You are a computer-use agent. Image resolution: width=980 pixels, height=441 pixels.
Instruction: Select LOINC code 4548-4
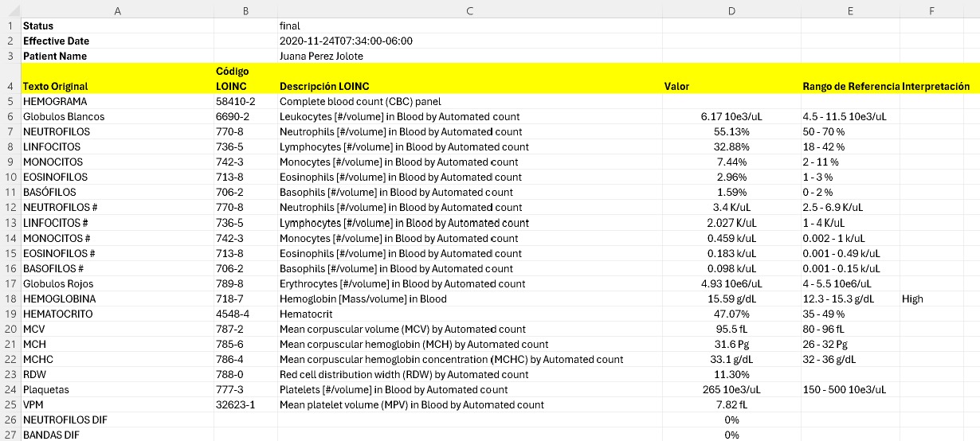point(245,314)
